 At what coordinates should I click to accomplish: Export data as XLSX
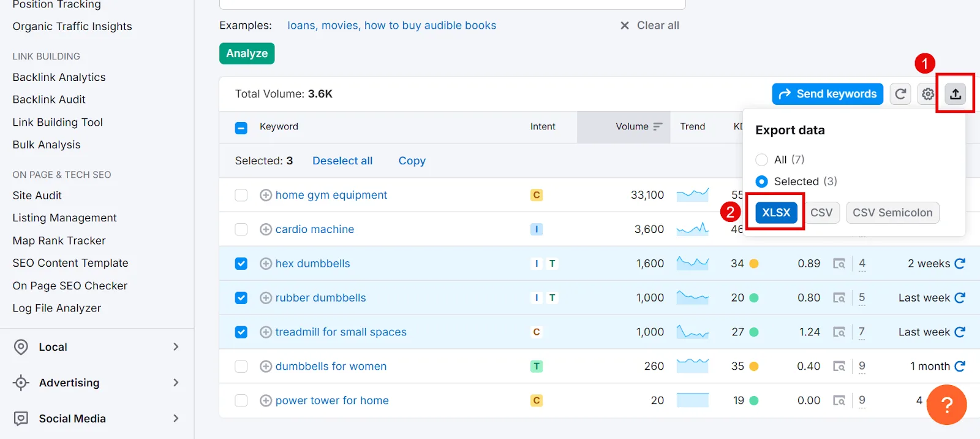click(776, 213)
